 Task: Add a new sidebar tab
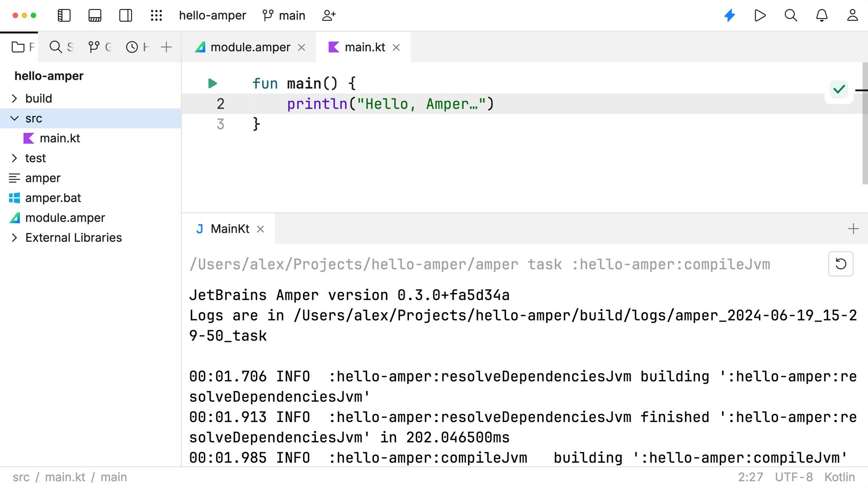pyautogui.click(x=166, y=47)
